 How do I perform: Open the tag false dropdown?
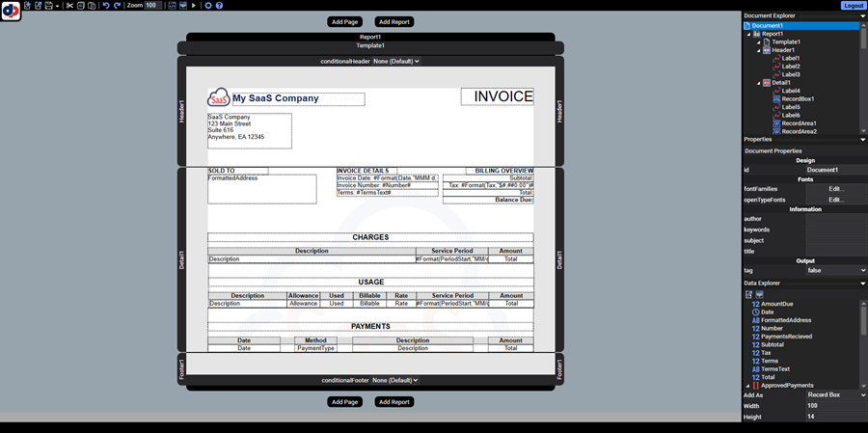click(x=835, y=271)
